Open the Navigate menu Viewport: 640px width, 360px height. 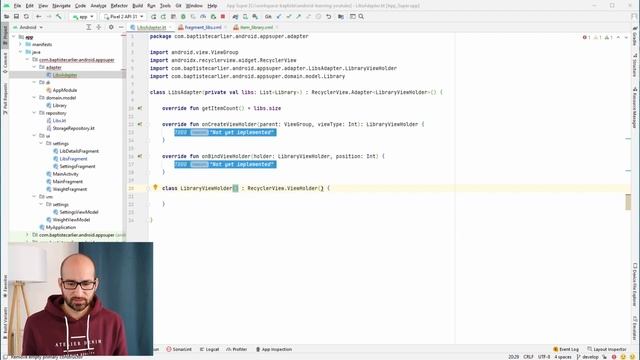(x=61, y=6)
